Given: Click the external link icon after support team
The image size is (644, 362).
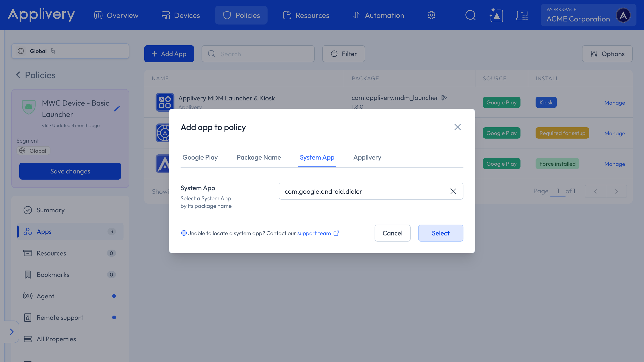Looking at the screenshot, I should 336,233.
